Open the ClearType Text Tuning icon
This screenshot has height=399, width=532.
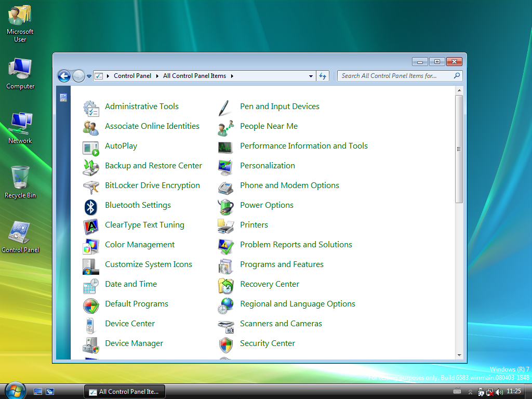point(91,227)
